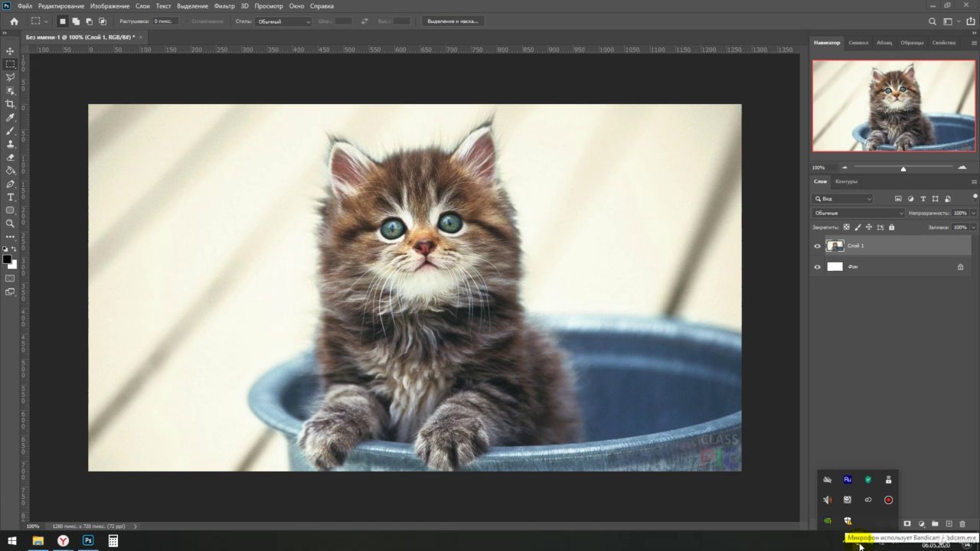Open the marquee tool preset picker

pyautogui.click(x=39, y=21)
